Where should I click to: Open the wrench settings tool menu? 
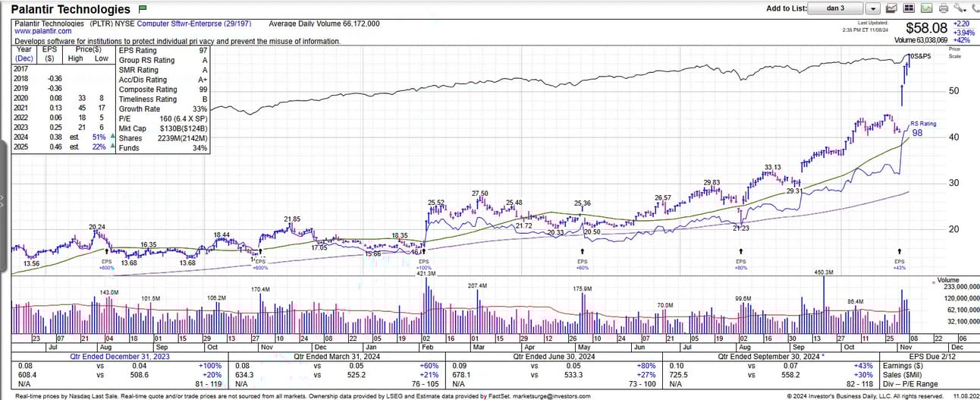(x=960, y=8)
